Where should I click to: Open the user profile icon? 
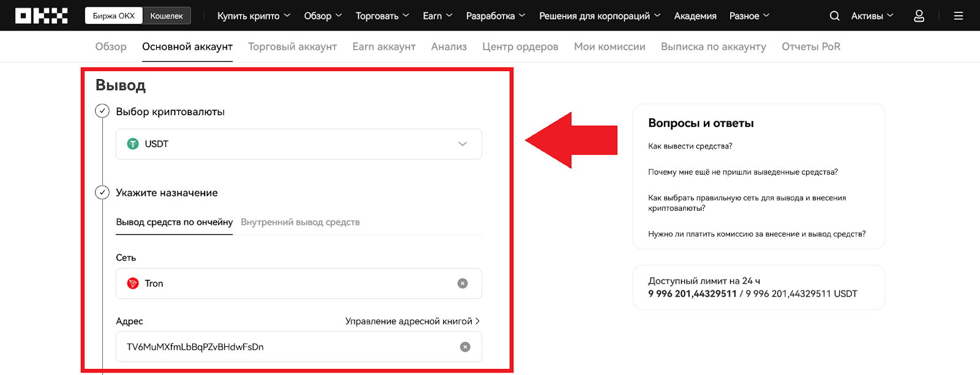[x=919, y=16]
